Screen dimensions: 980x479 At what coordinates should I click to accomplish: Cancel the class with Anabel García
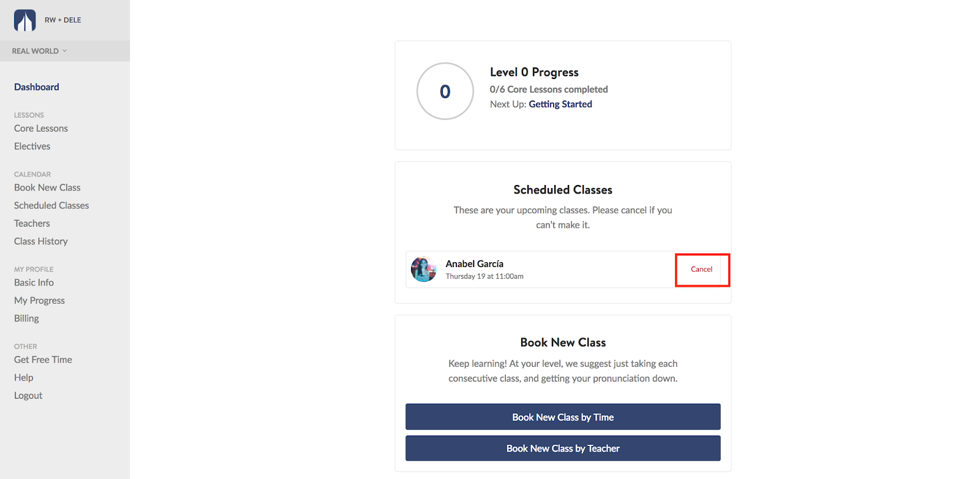pyautogui.click(x=701, y=270)
